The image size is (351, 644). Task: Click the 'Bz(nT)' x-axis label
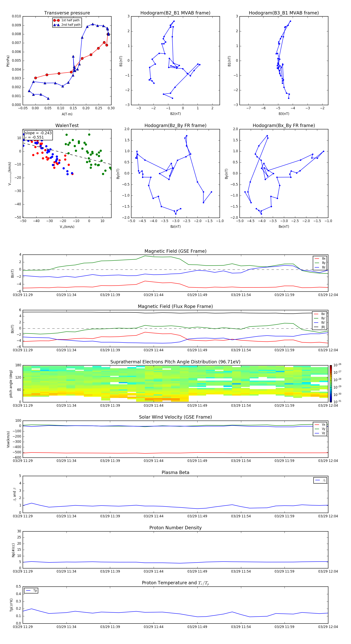(x=175, y=227)
